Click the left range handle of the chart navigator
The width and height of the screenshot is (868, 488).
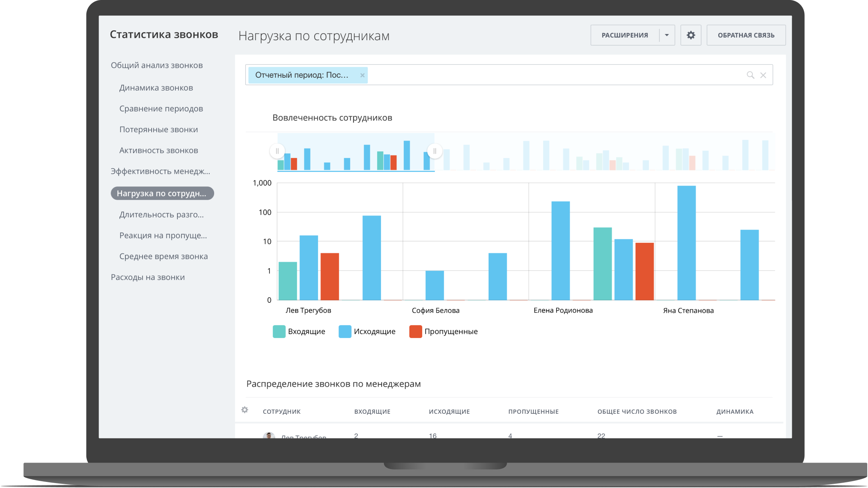(x=277, y=151)
